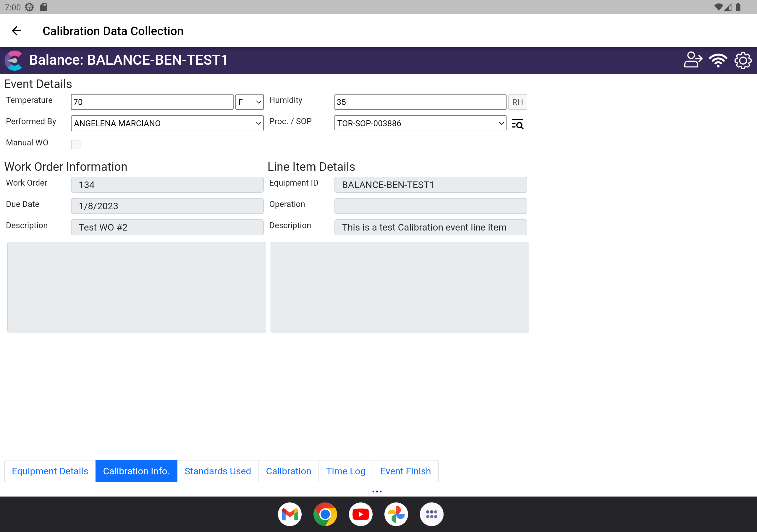
Task: Click the Wi-Fi connection icon
Action: pyautogui.click(x=718, y=60)
